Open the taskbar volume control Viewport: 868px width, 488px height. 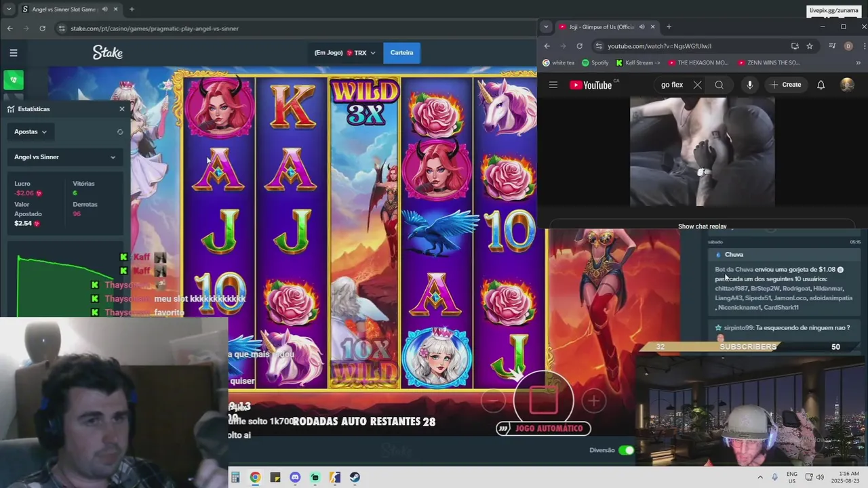[819, 477]
